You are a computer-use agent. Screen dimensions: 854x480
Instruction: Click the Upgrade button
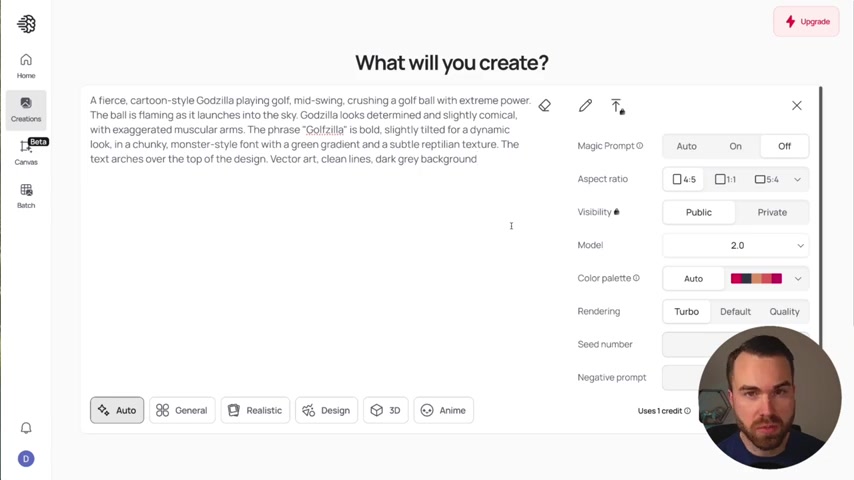point(806,22)
